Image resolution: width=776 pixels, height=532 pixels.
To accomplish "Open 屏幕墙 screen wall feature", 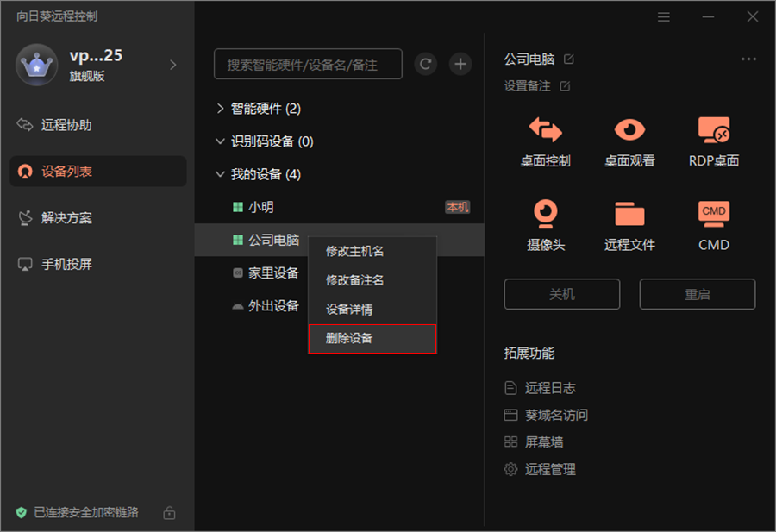I will tap(547, 441).
